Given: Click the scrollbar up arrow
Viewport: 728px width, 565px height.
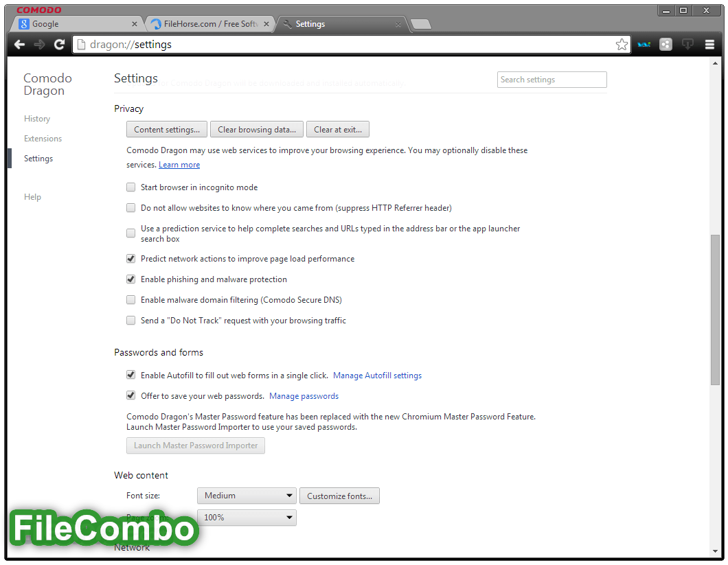Looking at the screenshot, I should tap(715, 64).
